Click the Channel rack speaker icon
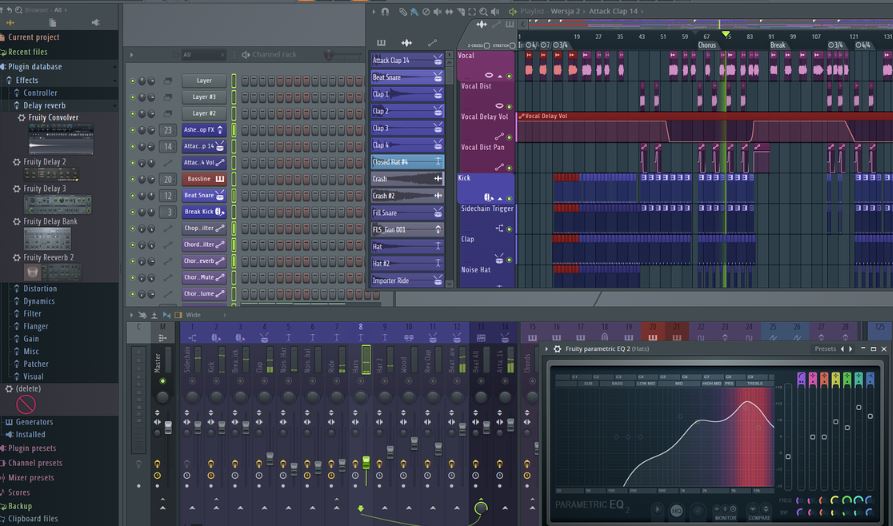 click(x=246, y=55)
